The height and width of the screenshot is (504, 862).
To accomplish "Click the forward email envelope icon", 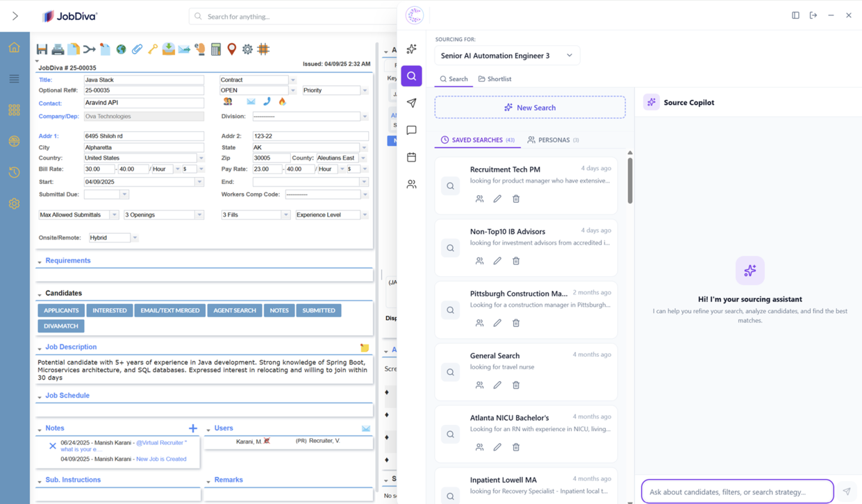I will 184,49.
